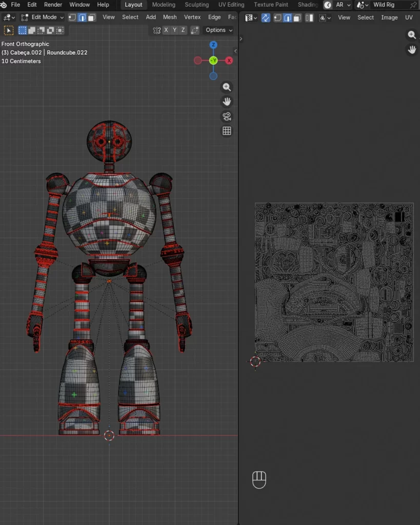Click the red X axis gizmo handle
420x525 pixels.
pos(229,60)
